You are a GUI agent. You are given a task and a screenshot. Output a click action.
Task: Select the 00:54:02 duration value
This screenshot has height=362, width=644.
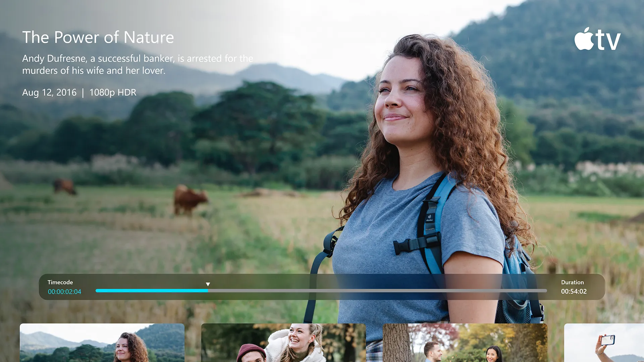[x=574, y=291]
